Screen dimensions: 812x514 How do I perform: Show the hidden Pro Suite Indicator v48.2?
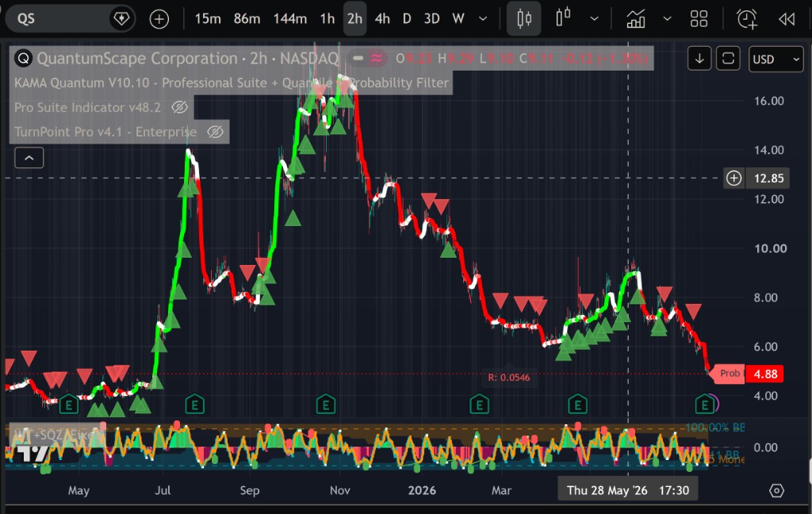tap(179, 107)
